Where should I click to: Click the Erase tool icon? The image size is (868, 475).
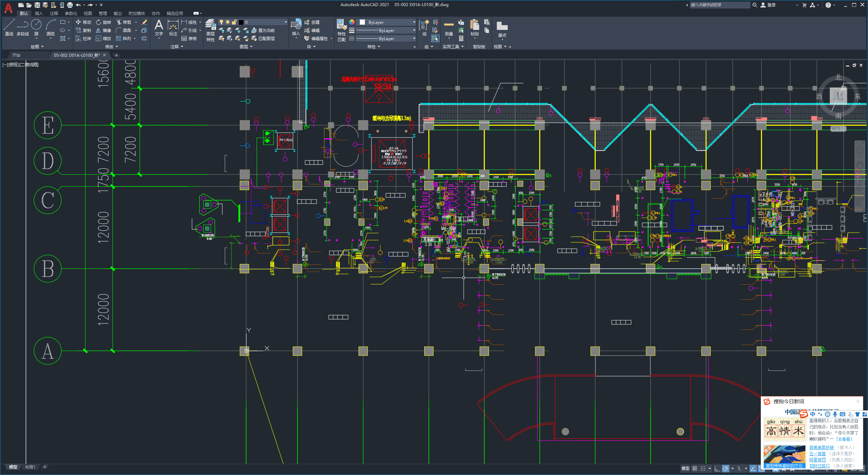(144, 22)
